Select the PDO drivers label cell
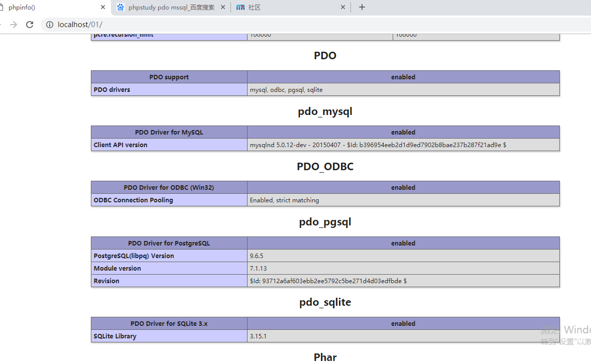591x364 pixels. click(x=169, y=90)
